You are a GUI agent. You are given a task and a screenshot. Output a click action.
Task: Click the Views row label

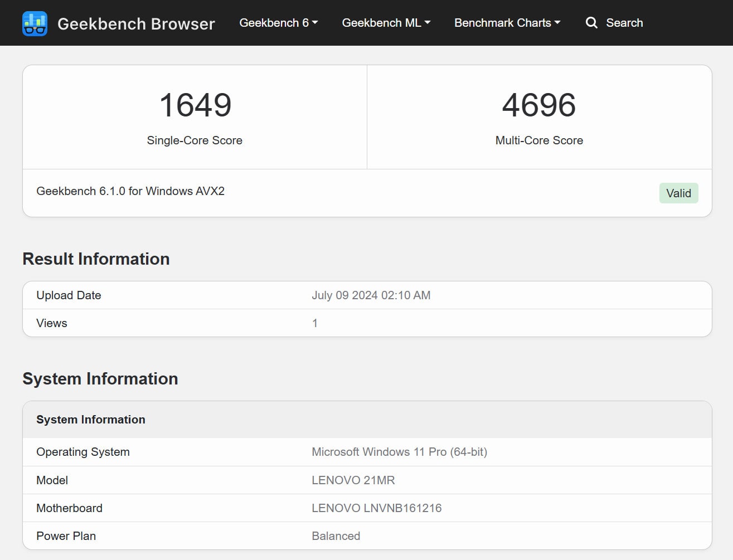(52, 323)
